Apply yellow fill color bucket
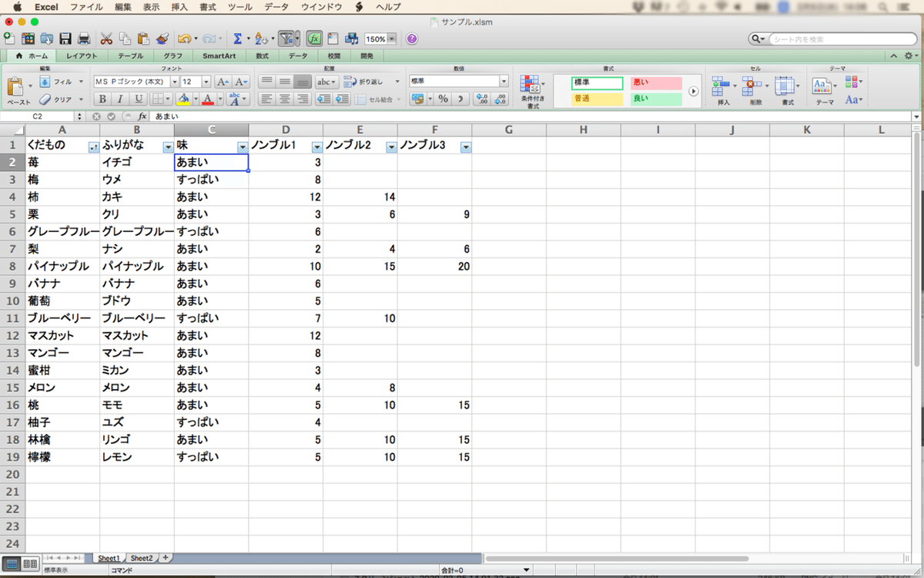924x578 pixels. tap(182, 99)
